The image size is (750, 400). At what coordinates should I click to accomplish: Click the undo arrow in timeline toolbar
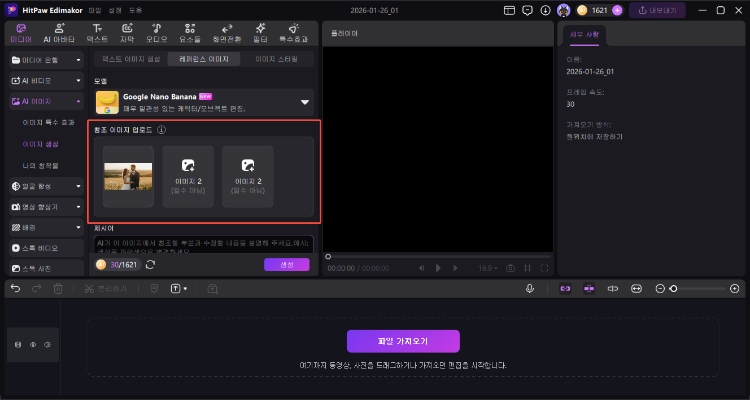[16, 289]
